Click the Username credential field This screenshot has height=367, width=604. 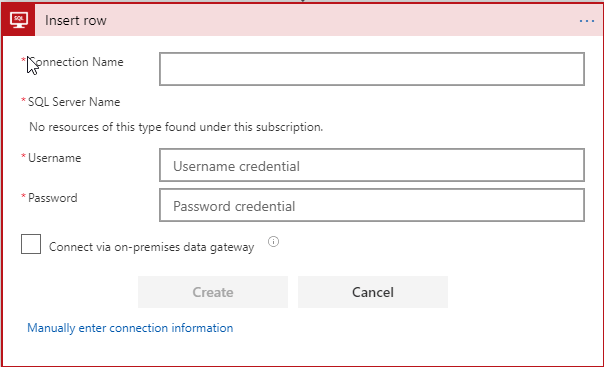coord(372,165)
